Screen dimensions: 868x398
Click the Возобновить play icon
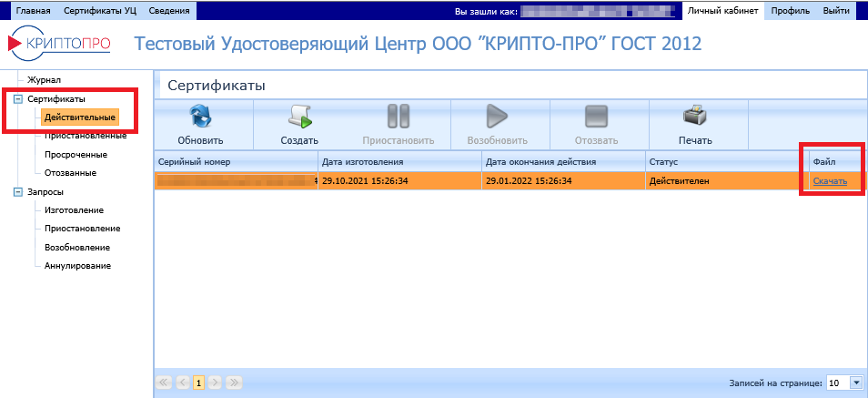click(497, 117)
